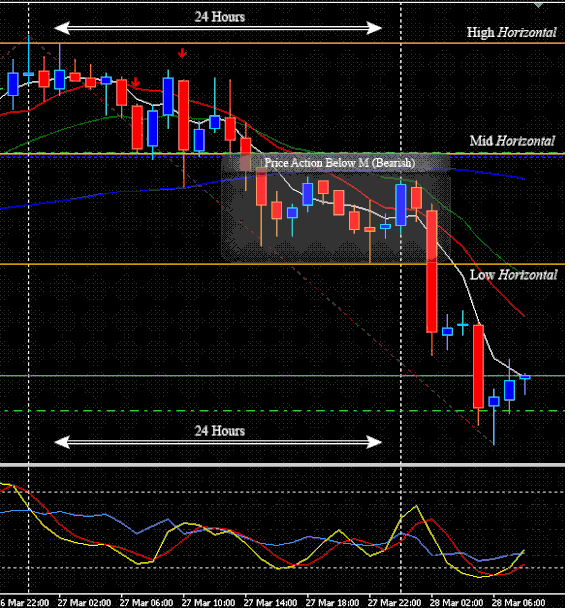Click the Low Horizontal label

tap(513, 275)
